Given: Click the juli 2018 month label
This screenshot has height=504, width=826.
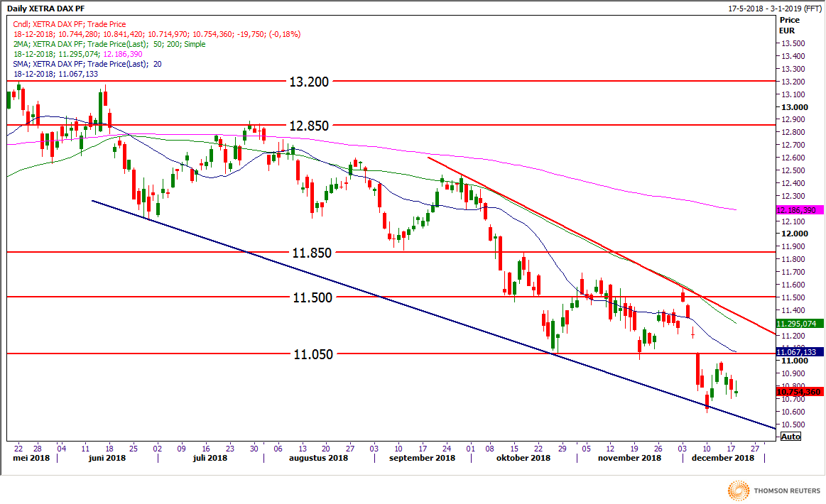Looking at the screenshot, I should point(210,458).
